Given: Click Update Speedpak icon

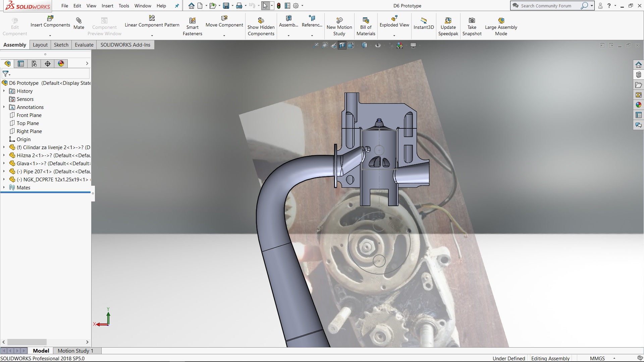Looking at the screenshot, I should pyautogui.click(x=448, y=20).
